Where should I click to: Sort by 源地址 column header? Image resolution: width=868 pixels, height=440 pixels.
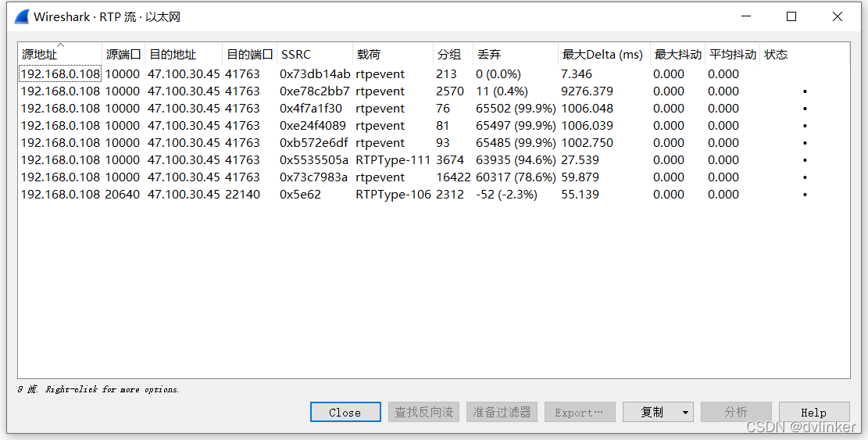[x=39, y=55]
